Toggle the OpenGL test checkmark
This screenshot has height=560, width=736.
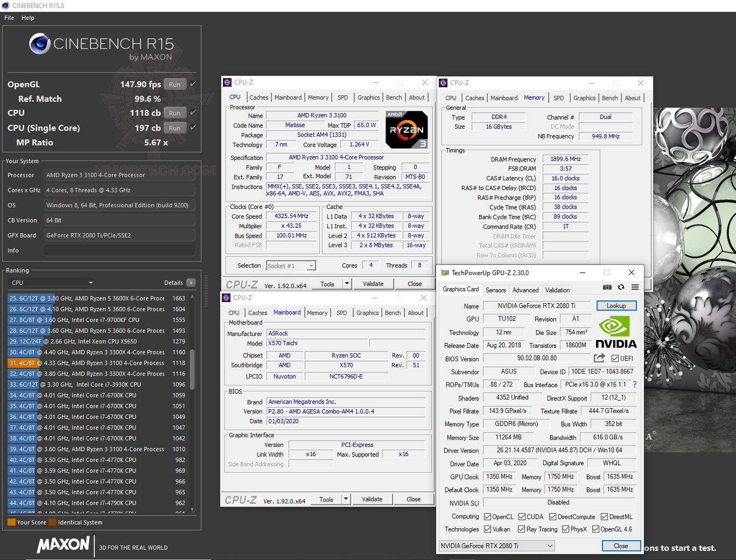[x=193, y=84]
